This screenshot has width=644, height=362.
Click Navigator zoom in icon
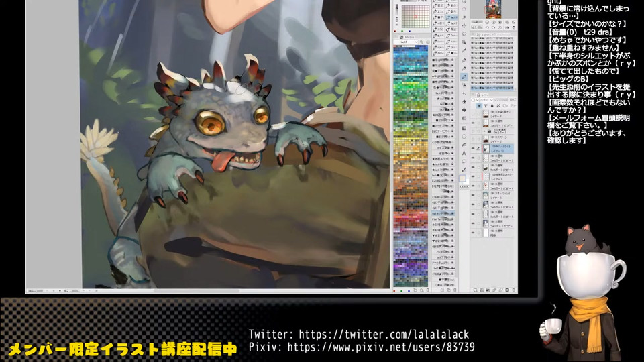(494, 22)
